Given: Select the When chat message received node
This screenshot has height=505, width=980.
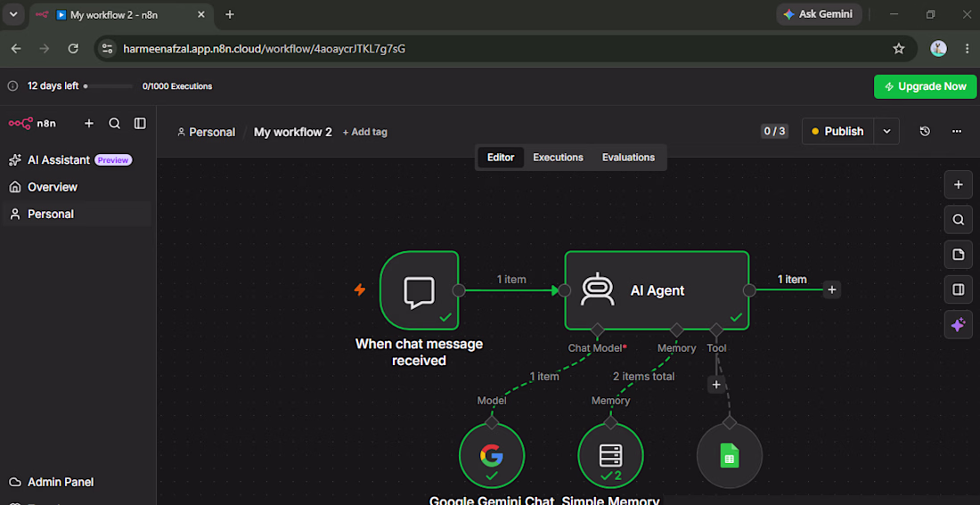Looking at the screenshot, I should 419,290.
